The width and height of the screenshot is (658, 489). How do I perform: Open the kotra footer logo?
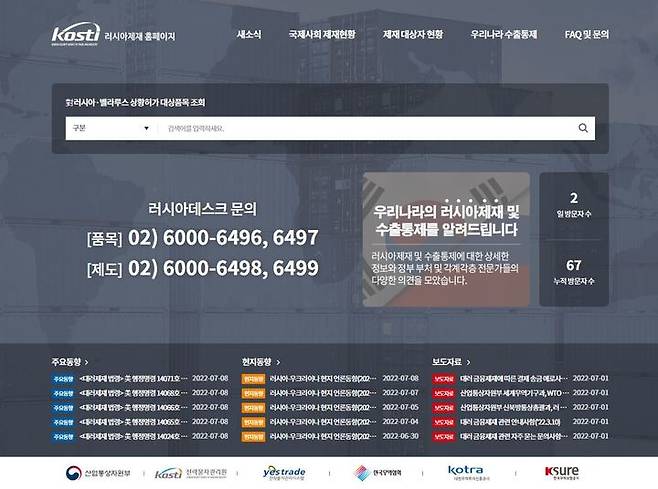pyautogui.click(x=465, y=472)
